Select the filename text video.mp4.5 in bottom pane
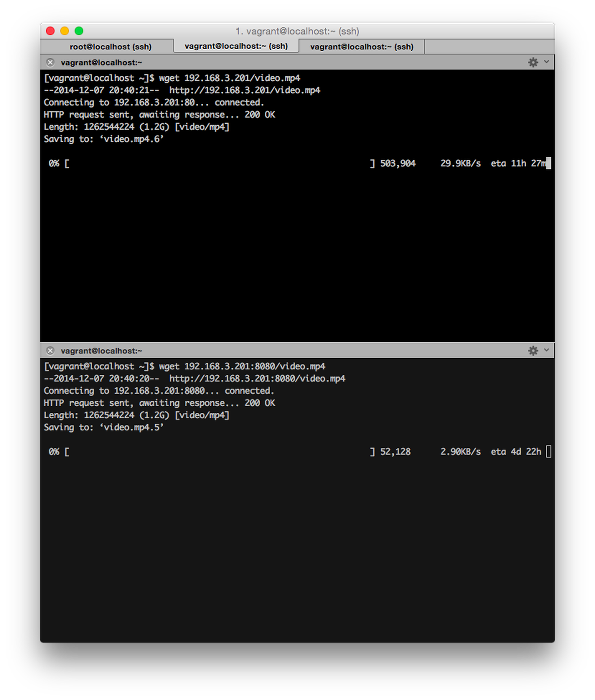 click(x=132, y=427)
